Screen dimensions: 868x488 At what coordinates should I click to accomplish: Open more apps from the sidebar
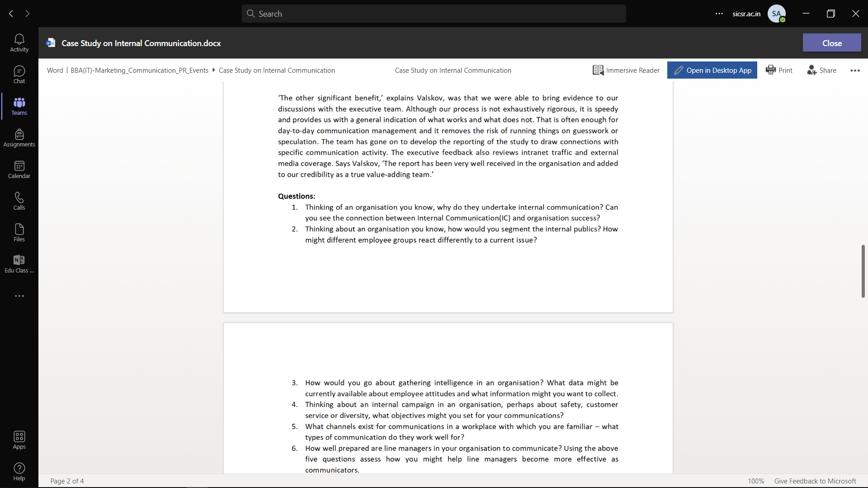coord(19,440)
